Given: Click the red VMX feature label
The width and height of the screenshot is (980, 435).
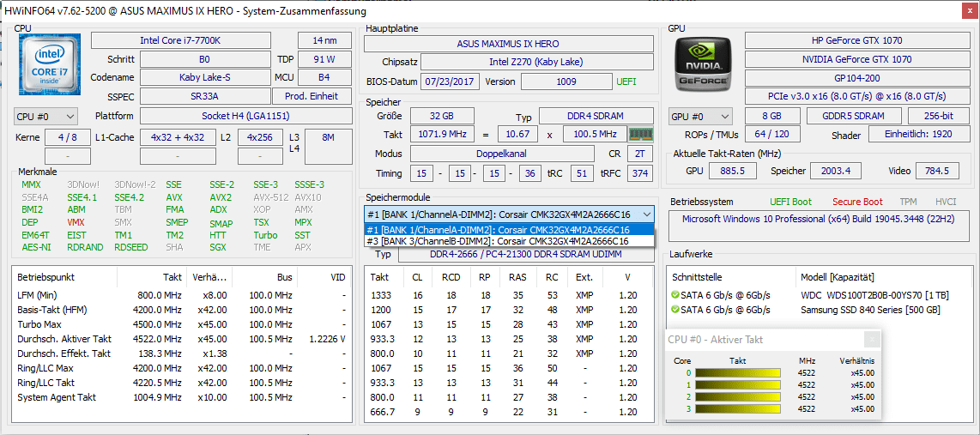Looking at the screenshot, I should (x=76, y=222).
